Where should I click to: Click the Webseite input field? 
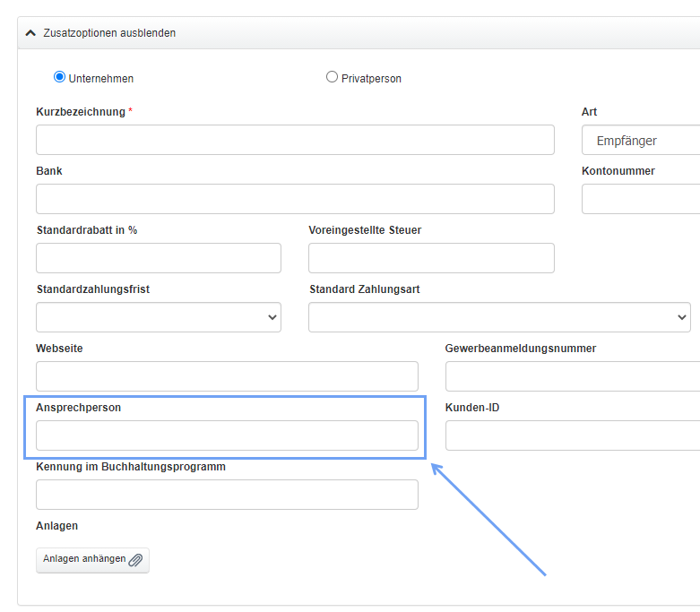click(x=227, y=376)
